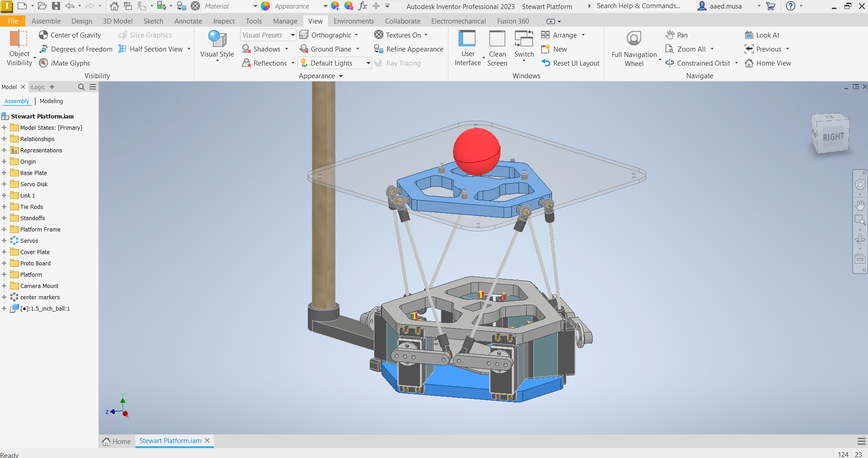Screen dimensions: 868x458
Task: Select the center markers pattern
Action: (x=40, y=297)
